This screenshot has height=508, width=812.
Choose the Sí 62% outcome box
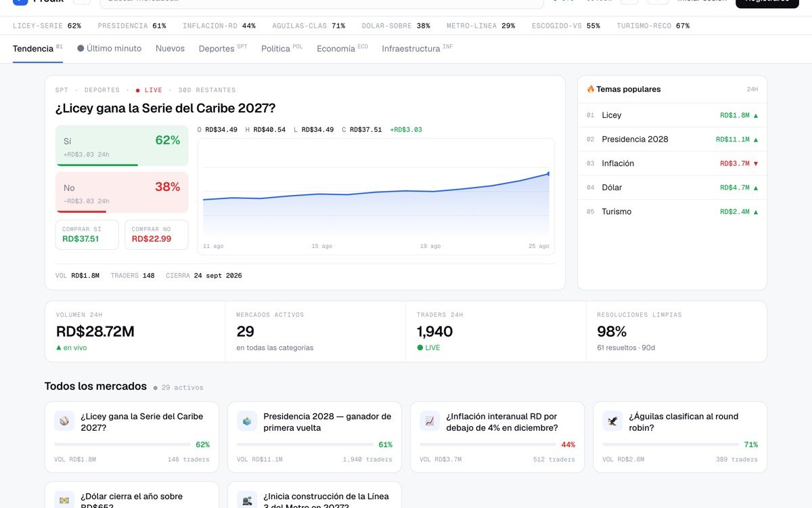[x=122, y=146]
